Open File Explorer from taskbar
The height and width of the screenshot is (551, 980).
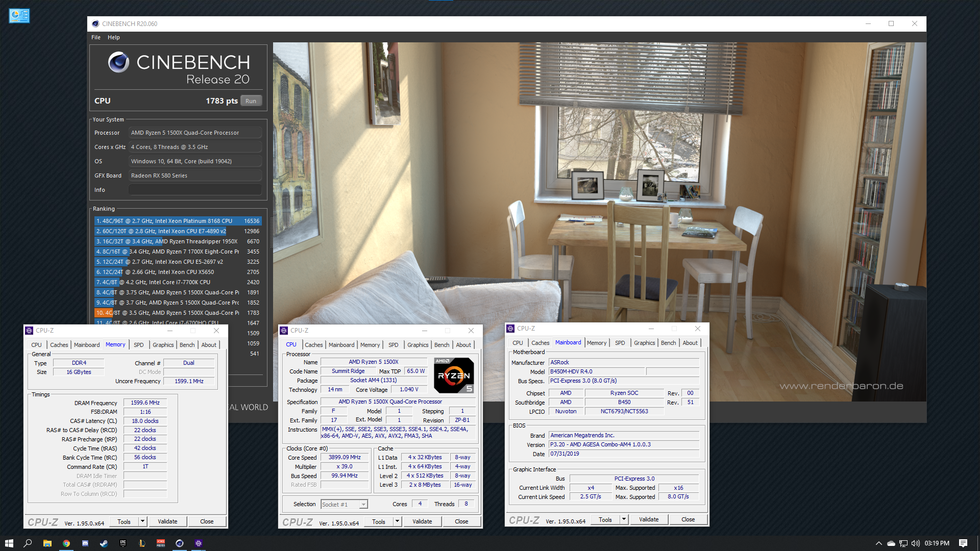point(47,543)
